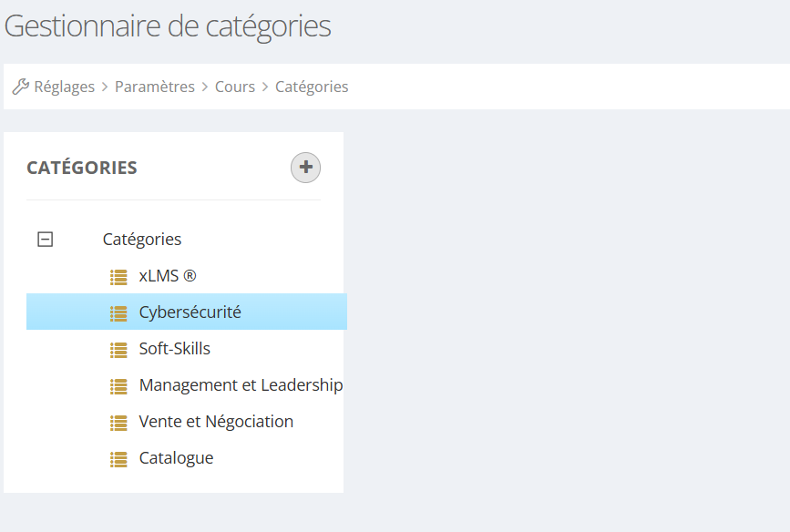The width and height of the screenshot is (790, 532).
Task: Click the list icon beside Cybersécurité
Action: point(118,312)
